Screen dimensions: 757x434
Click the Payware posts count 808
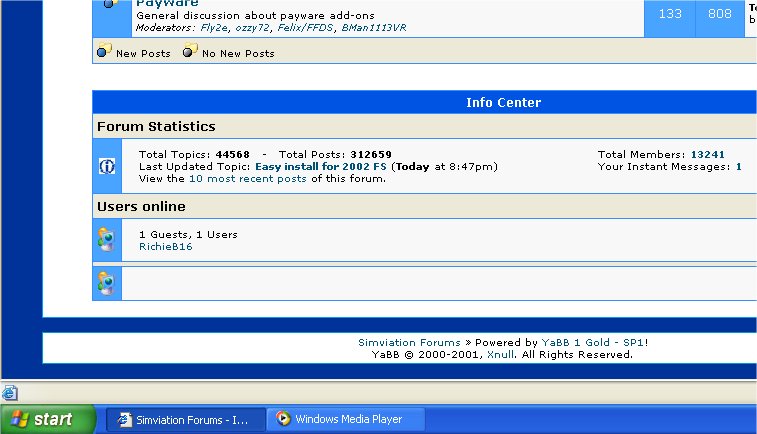[719, 14]
